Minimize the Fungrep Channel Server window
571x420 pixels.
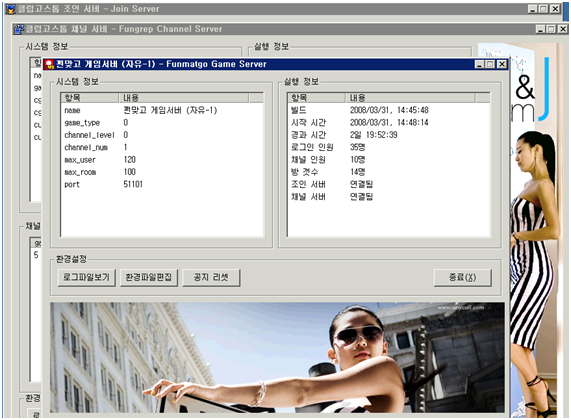pos(541,29)
